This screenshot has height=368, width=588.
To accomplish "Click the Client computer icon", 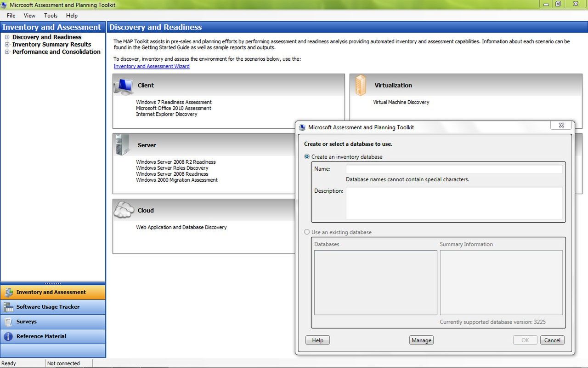I will pyautogui.click(x=124, y=86).
